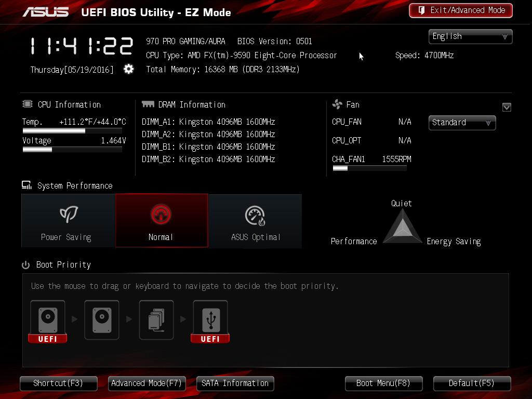The width and height of the screenshot is (532, 399).
Task: Click the BIOS Version: 0501 text
Action: point(275,42)
